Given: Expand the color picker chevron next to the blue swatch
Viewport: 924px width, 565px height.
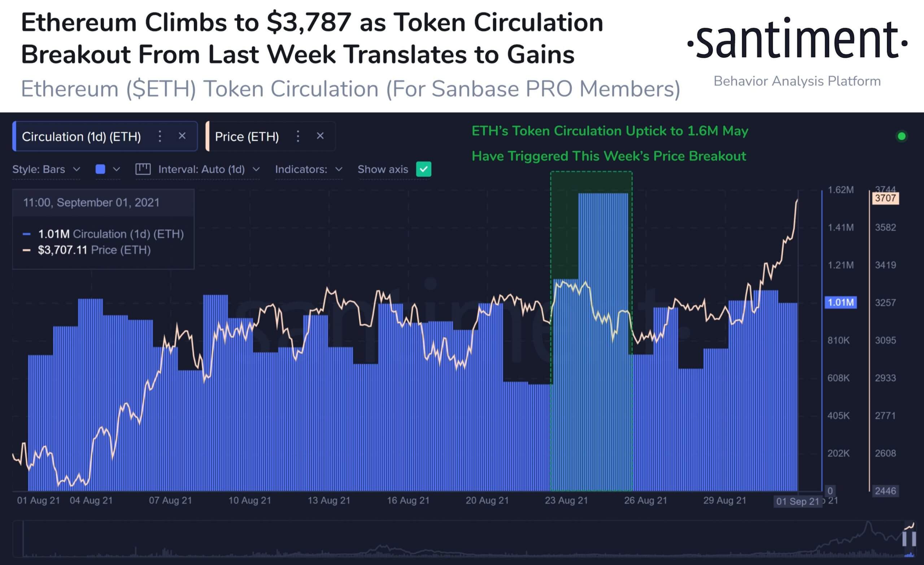Looking at the screenshot, I should tap(117, 169).
